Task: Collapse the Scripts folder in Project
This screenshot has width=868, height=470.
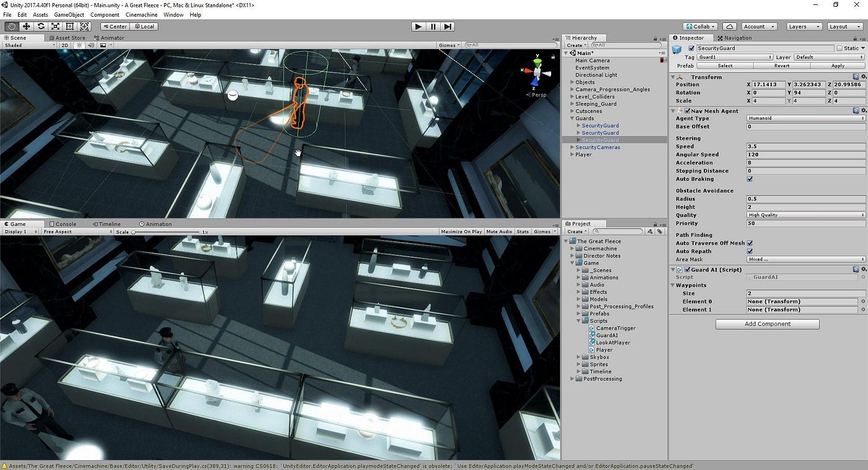Action: [579, 321]
